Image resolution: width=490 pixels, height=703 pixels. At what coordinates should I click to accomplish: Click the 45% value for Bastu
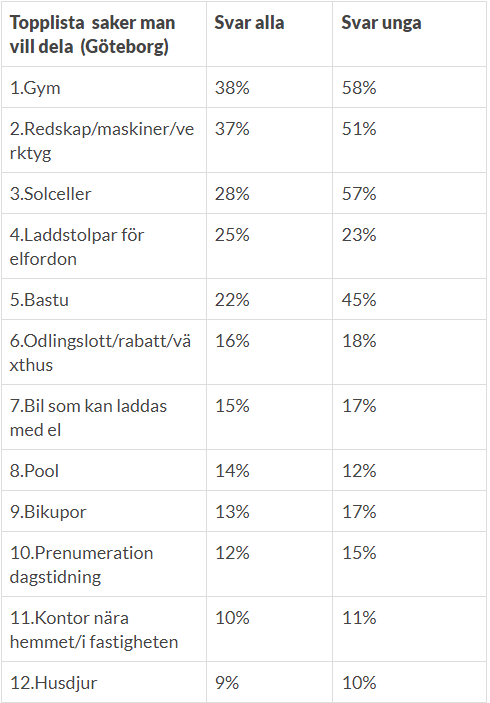click(x=359, y=299)
